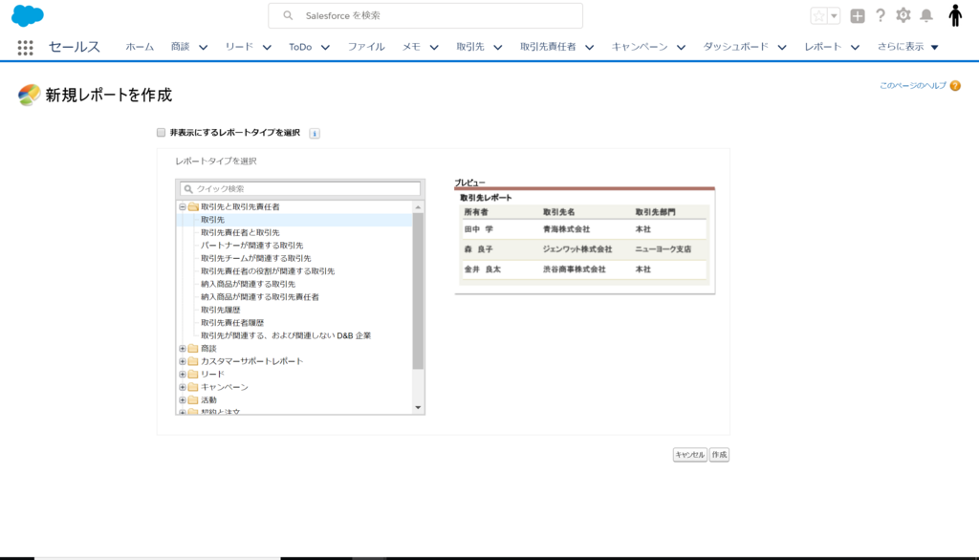The height and width of the screenshot is (560, 979).
Task: Open the このページのヘルプ link
Action: (913, 86)
